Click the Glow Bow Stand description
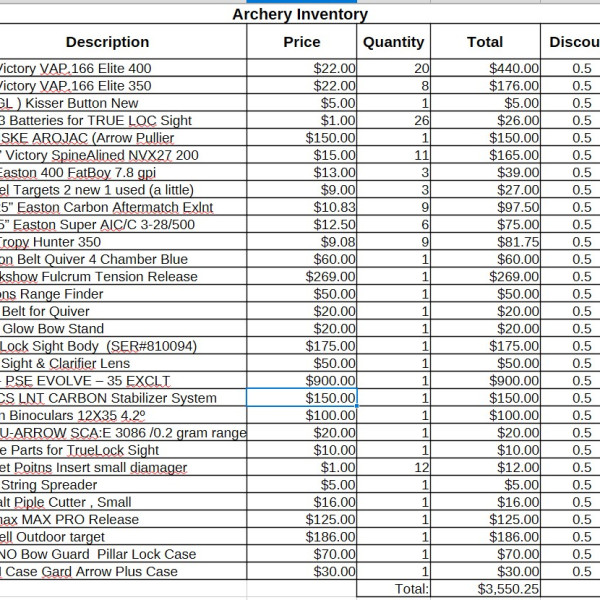The image size is (600, 600). (x=123, y=329)
